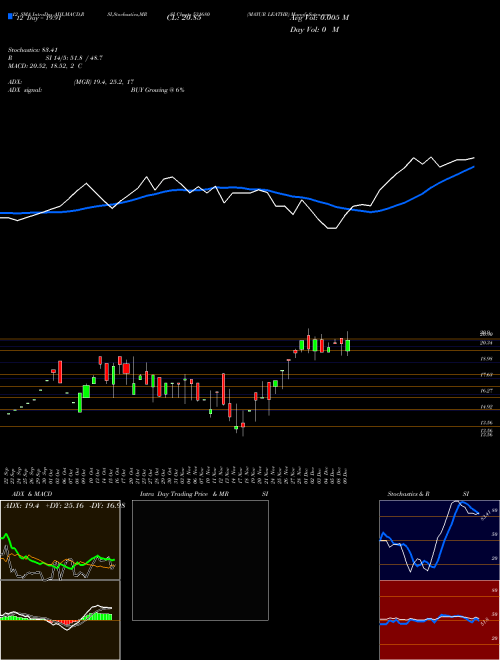Click the 'BUY Growing @ 6%' signal text
Screen dimensions: 500x660
pos(157,90)
